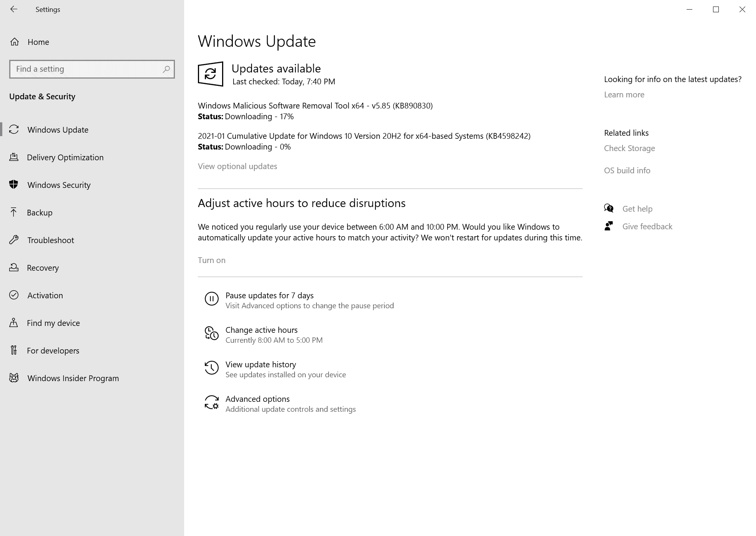This screenshot has width=756, height=536.
Task: Click the Recovery icon
Action: [x=15, y=267]
